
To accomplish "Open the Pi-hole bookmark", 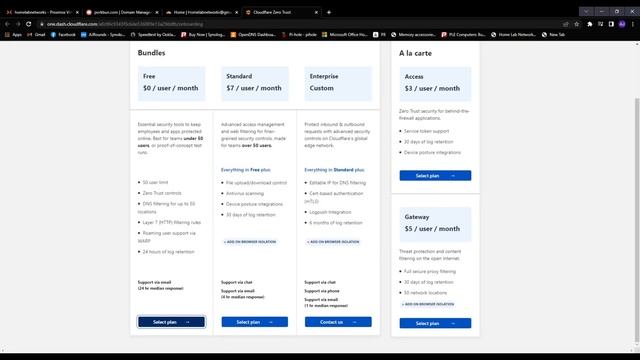I will click(x=299, y=35).
